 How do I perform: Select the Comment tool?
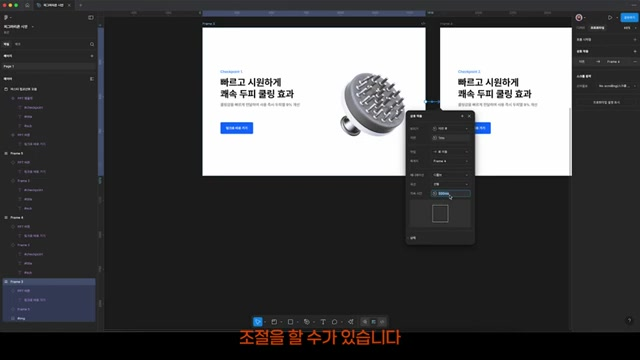click(334, 322)
